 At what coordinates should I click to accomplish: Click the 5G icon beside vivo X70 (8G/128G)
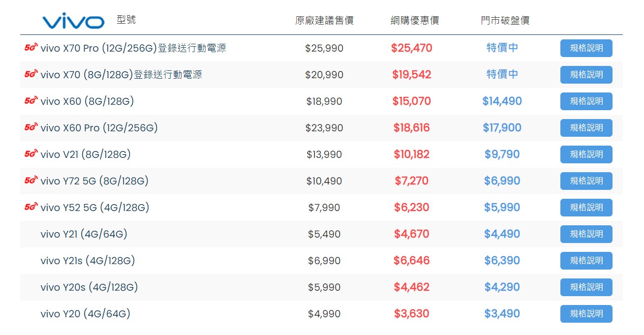tap(31, 74)
